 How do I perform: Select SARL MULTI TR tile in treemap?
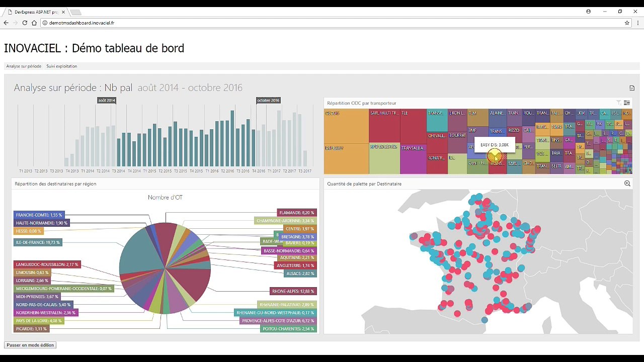[384, 126]
